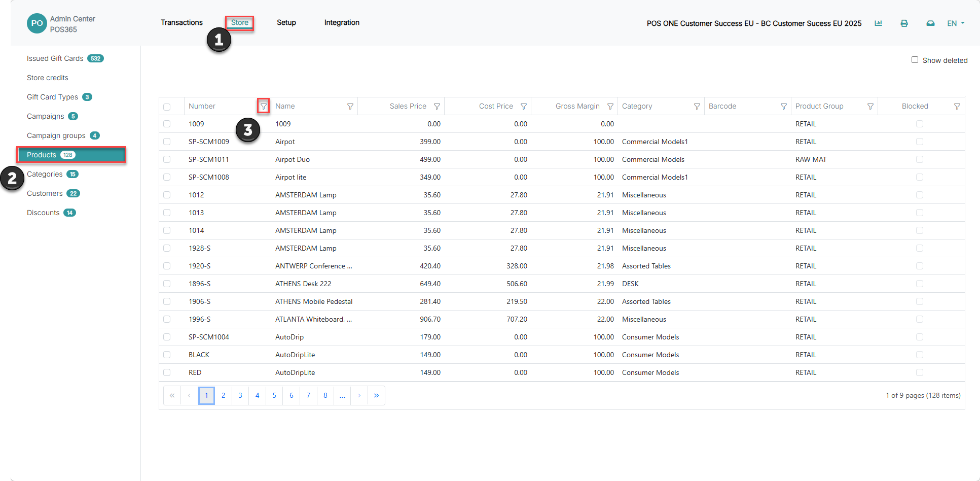Screen dimensions: 980x481
Task: Open the filter on Name column
Action: pyautogui.click(x=350, y=107)
